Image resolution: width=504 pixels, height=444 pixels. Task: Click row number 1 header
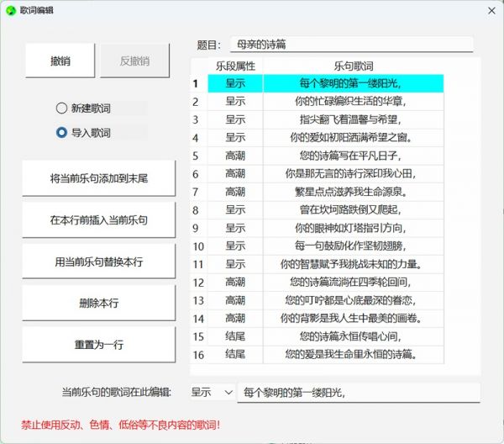[x=199, y=83]
